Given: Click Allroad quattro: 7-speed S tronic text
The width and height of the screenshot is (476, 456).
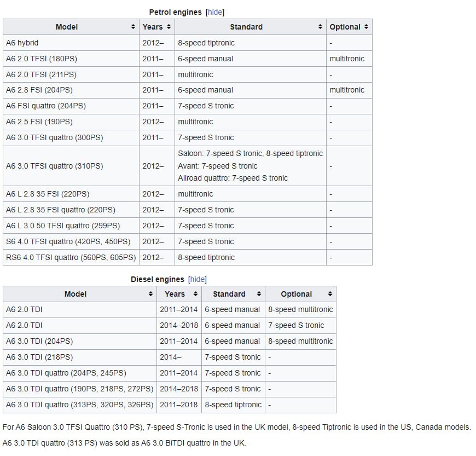Looking at the screenshot, I should pyautogui.click(x=233, y=178).
